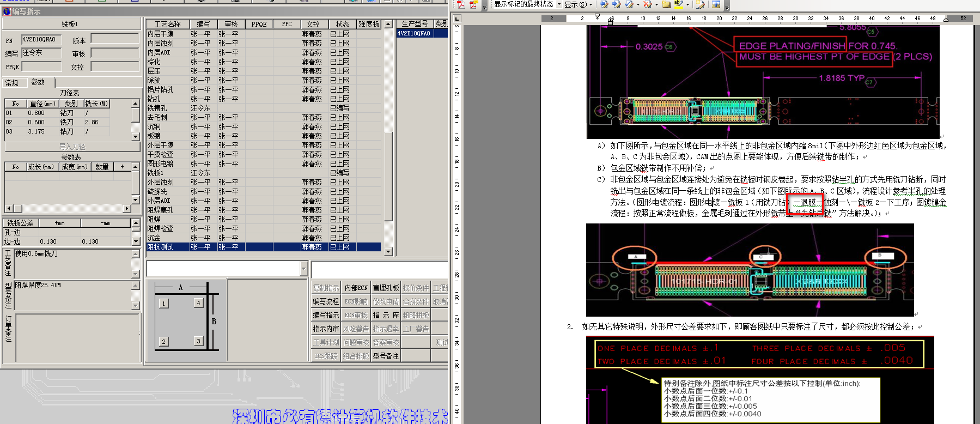Select tool row 03 with diameter 3.175
The image size is (980, 424).
pos(57,131)
